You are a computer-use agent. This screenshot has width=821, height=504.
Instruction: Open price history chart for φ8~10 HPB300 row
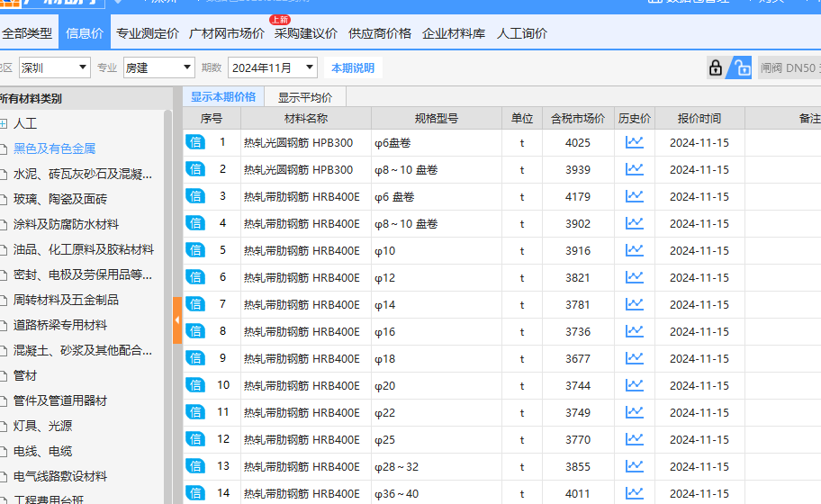pyautogui.click(x=634, y=169)
